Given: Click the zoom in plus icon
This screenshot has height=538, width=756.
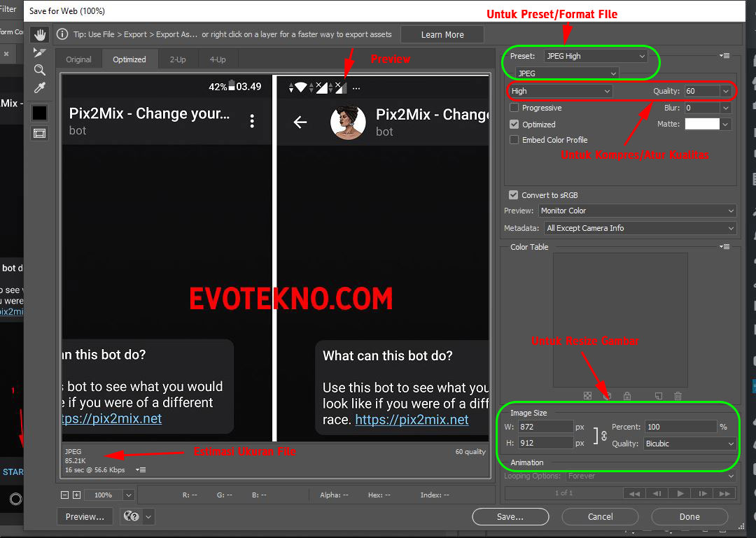Looking at the screenshot, I should tap(77, 495).
